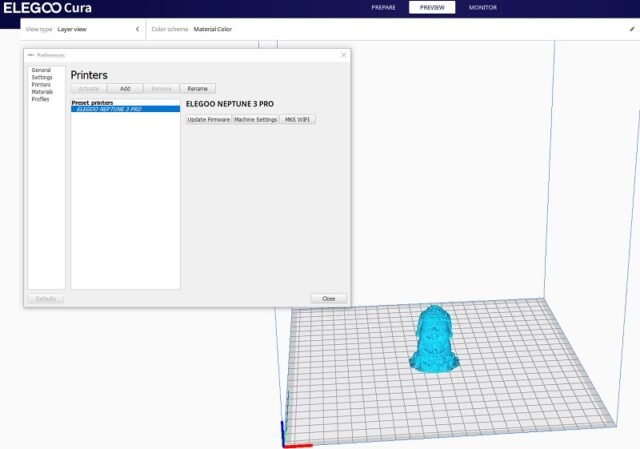Select Profiles in the Preferences sidebar

(x=40, y=99)
